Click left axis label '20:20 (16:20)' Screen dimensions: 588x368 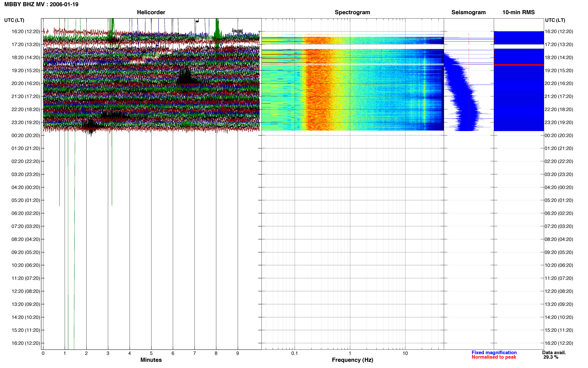(x=26, y=83)
